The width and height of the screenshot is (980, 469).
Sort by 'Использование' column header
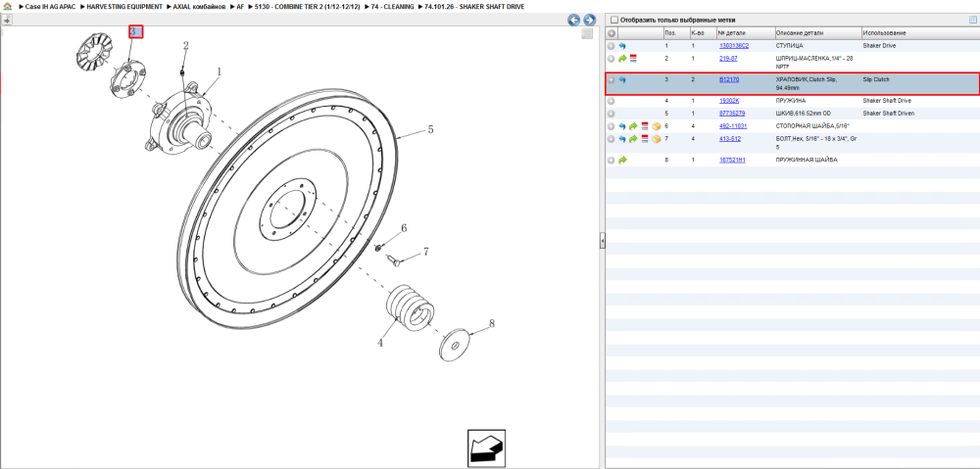[919, 33]
